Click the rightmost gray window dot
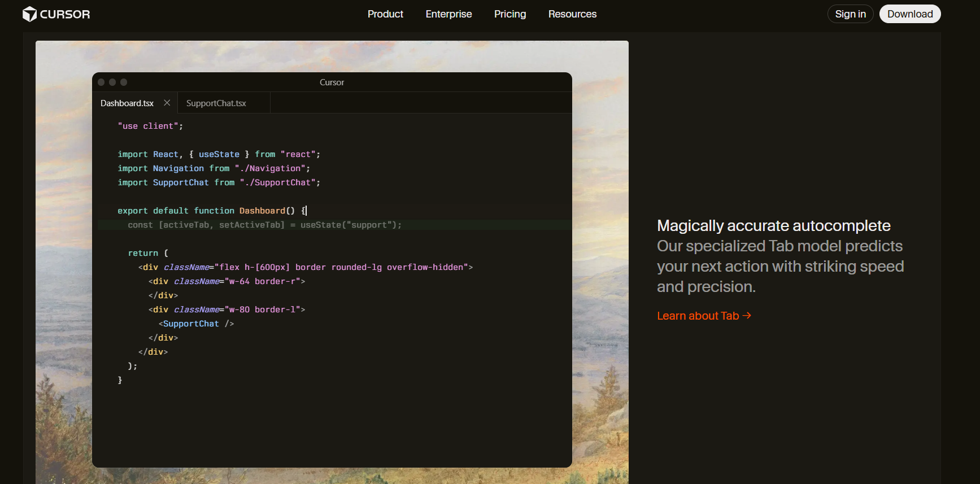Screen dimensions: 980x484 124,82
